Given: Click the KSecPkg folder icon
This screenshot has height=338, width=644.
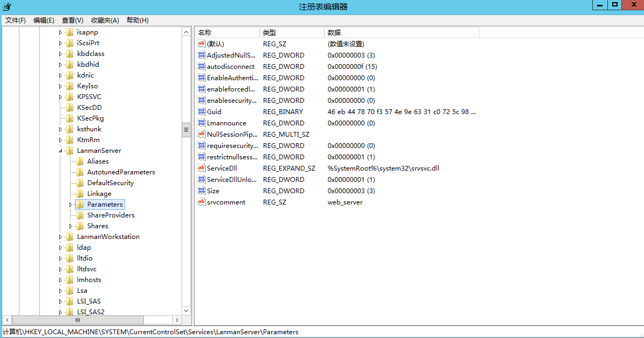Looking at the screenshot, I should pos(70,118).
